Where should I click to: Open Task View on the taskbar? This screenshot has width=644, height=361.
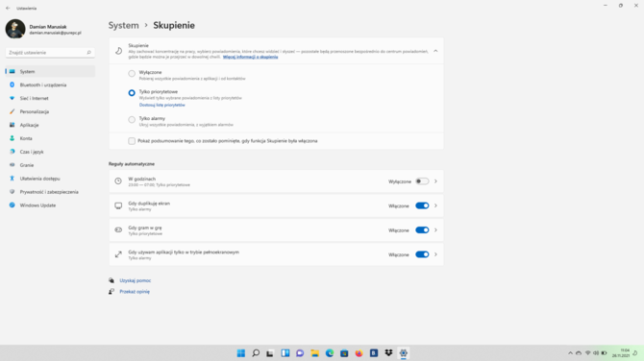pos(270,353)
